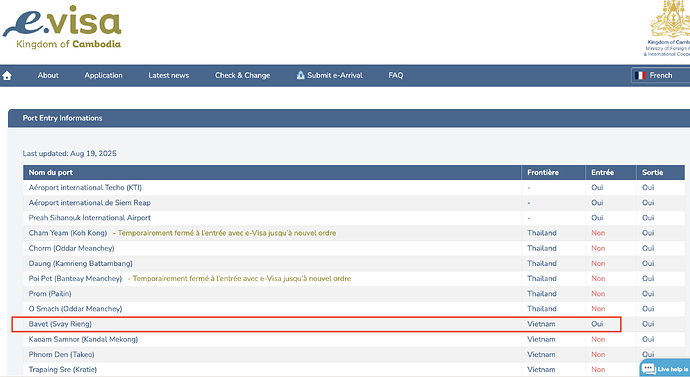Click Vietnam in the Bavet row
Viewport: 690px width, 377px height.
(x=541, y=324)
